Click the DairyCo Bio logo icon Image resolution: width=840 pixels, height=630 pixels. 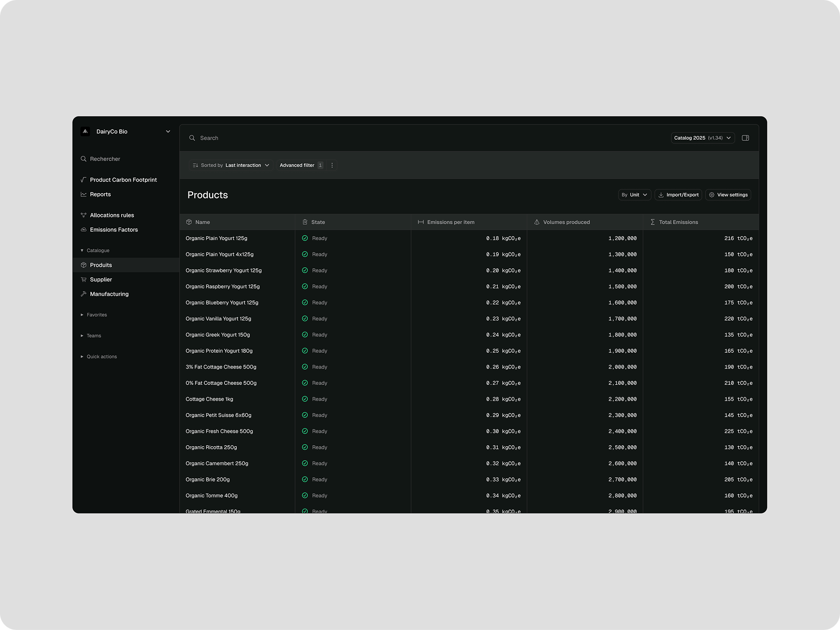(x=85, y=132)
